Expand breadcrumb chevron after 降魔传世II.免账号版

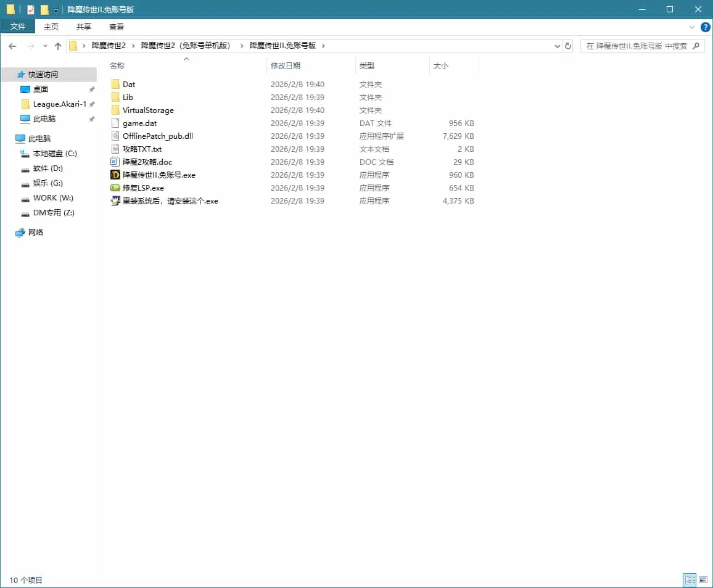coord(323,46)
